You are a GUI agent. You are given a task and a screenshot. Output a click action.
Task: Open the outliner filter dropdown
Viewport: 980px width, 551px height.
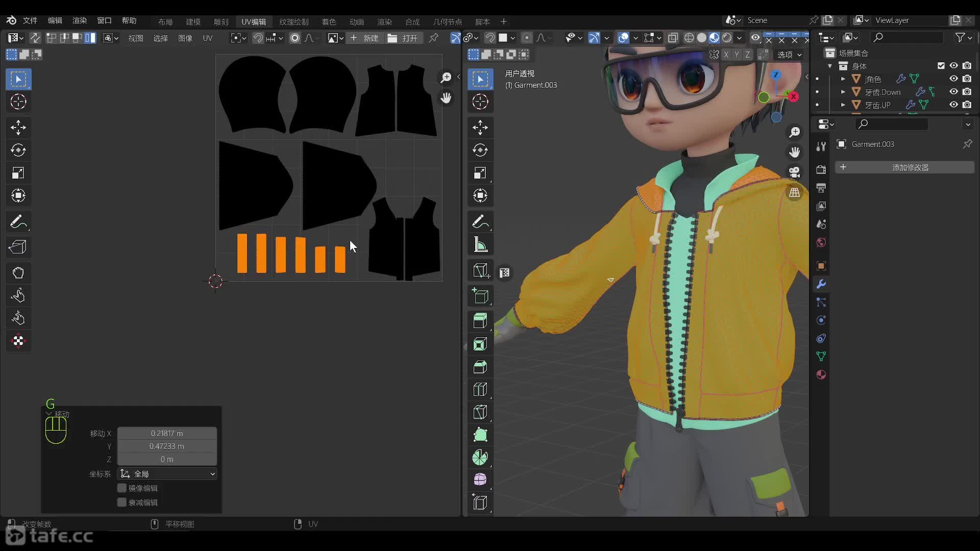(963, 37)
